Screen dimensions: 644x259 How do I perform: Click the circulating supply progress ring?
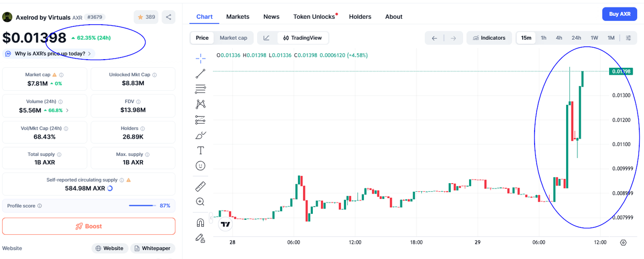111,188
